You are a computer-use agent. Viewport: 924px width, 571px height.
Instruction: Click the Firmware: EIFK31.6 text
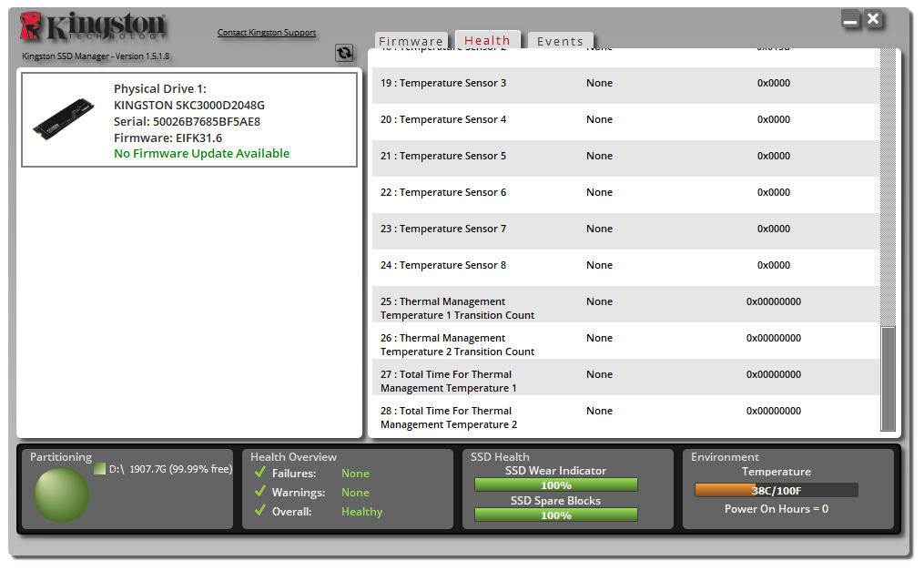pyautogui.click(x=168, y=138)
